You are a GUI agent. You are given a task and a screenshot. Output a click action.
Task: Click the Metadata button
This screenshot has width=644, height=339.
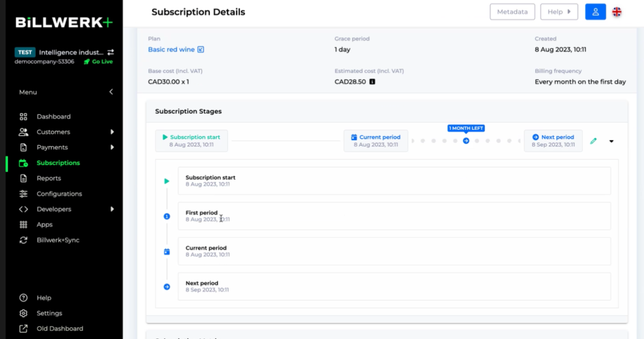point(512,12)
